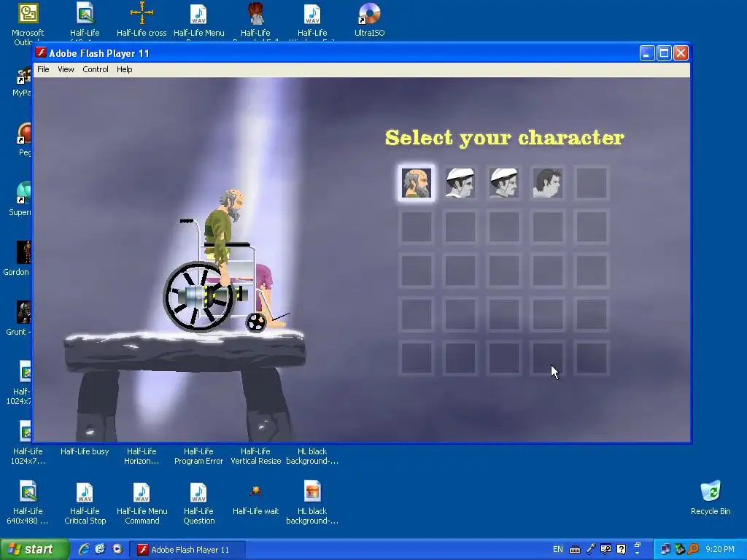The height and width of the screenshot is (560, 747).
Task: Launch Outlook Express from Quick Launch
Action: pos(100,549)
